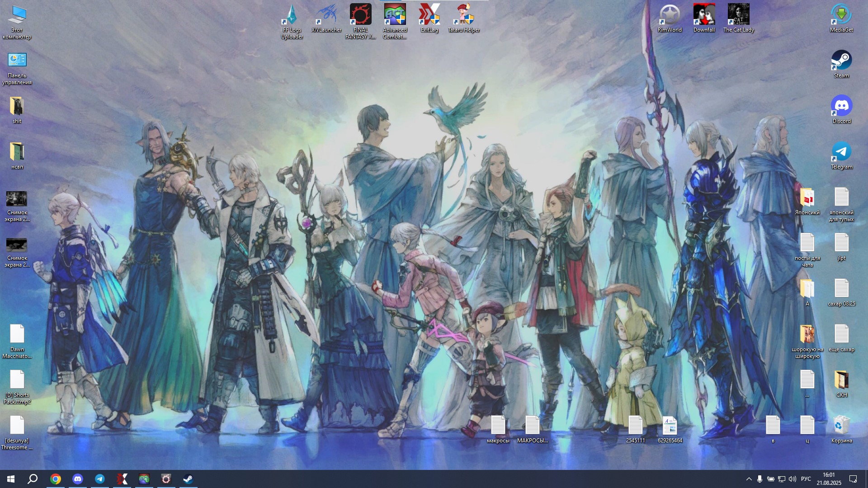The image size is (868, 488).
Task: Launch the Downfall shortcut
Action: [704, 18]
